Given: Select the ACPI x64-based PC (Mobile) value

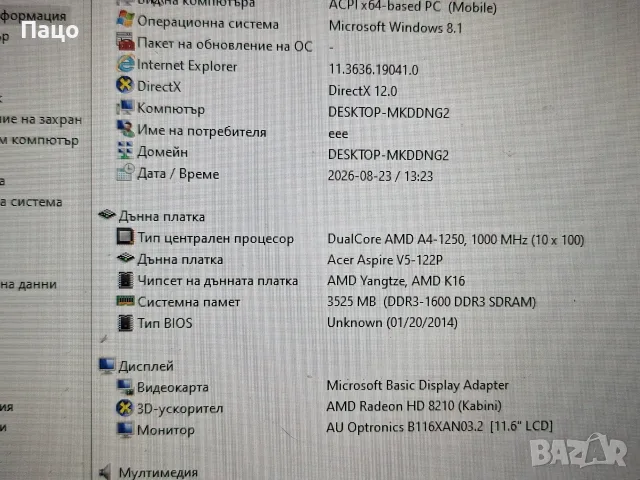Looking at the screenshot, I should (413, 7).
